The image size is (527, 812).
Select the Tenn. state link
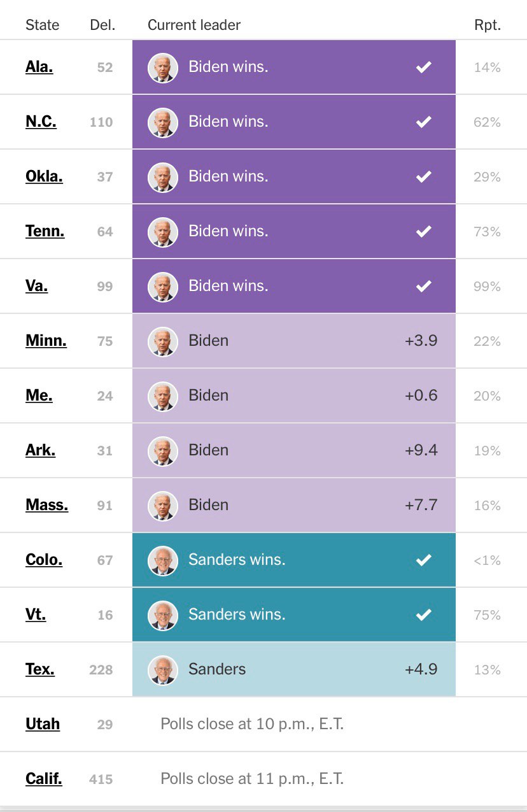(45, 231)
